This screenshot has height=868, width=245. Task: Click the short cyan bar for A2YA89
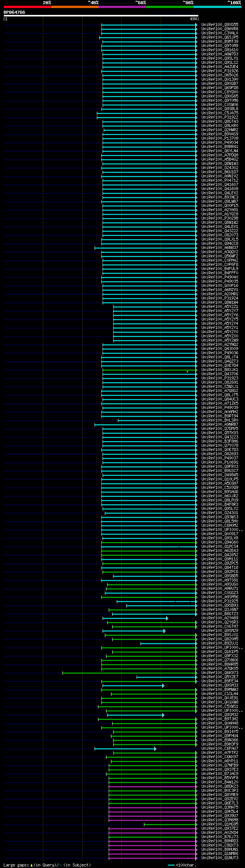(x=135, y=618)
